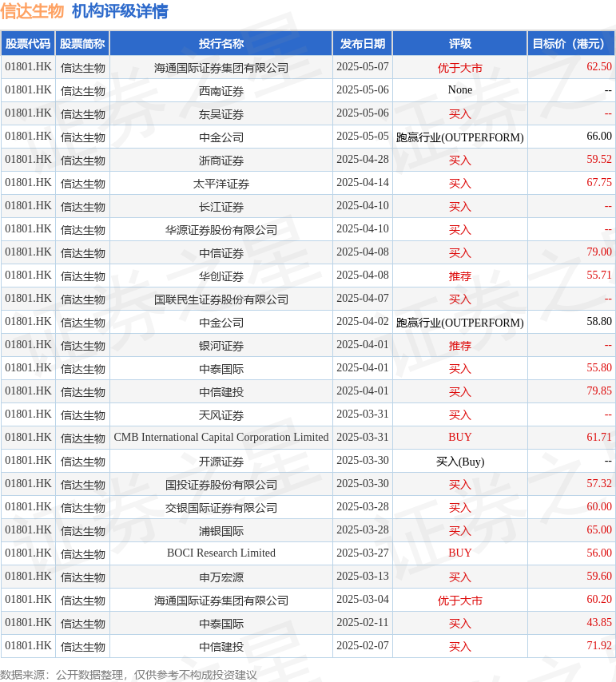
Task: Select the 银河证券 cell
Action: click(x=221, y=345)
